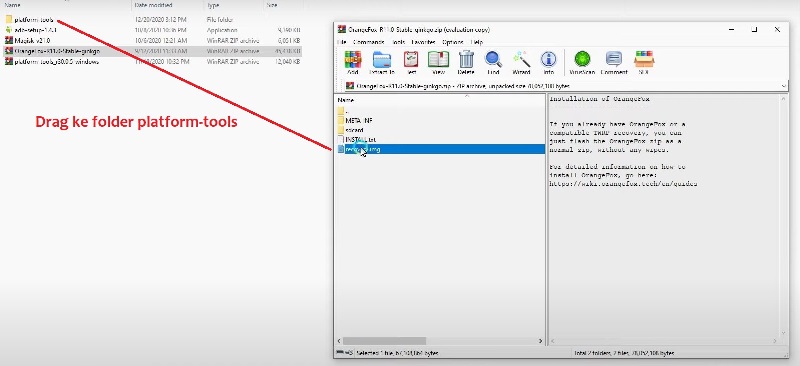Click the Add toolbar icon in WinRAR
The height and width of the screenshot is (366, 800).
(x=353, y=60)
